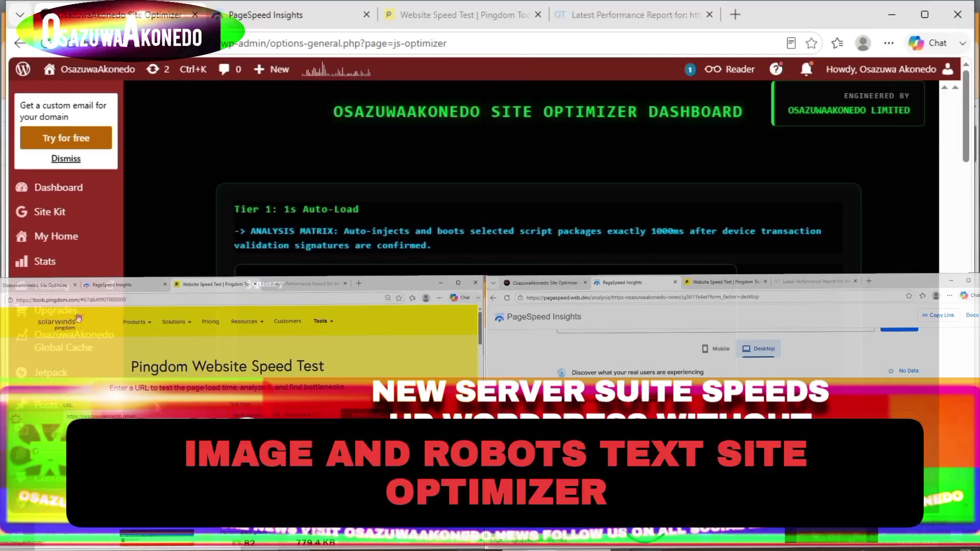Open a new tab in main browser
Image resolution: width=980 pixels, height=551 pixels.
point(735,15)
